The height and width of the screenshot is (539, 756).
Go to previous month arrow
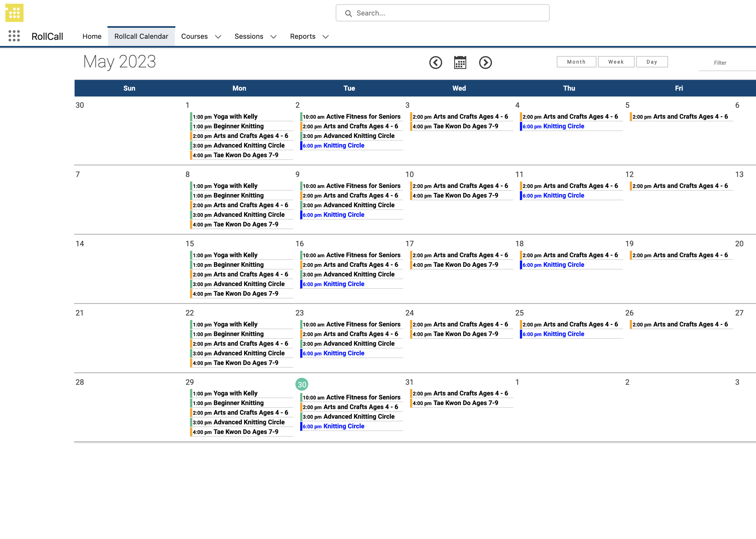click(x=435, y=62)
